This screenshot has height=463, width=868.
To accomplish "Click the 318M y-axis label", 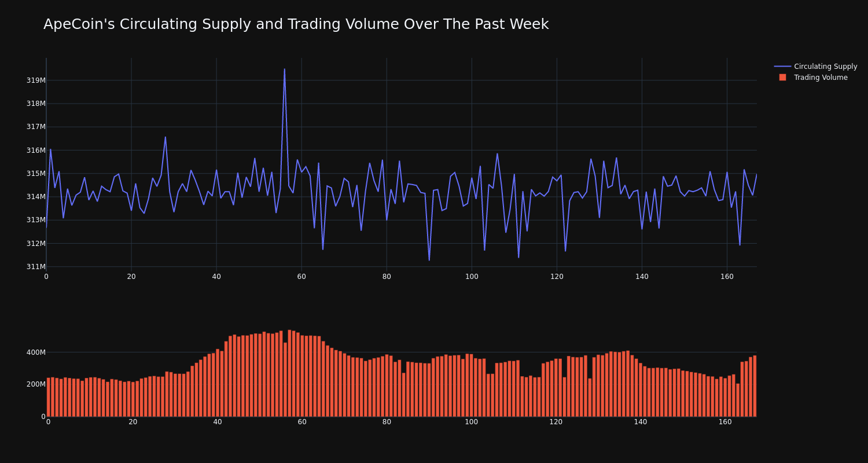I will (36, 104).
